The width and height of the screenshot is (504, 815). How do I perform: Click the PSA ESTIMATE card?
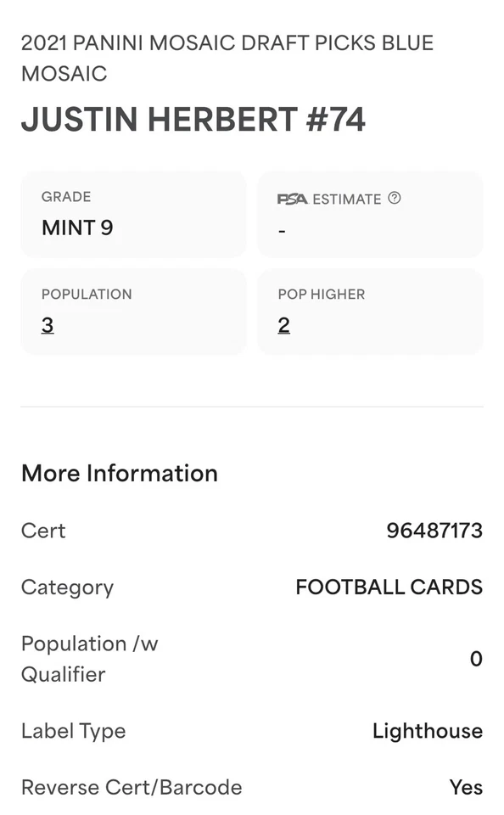tap(370, 214)
